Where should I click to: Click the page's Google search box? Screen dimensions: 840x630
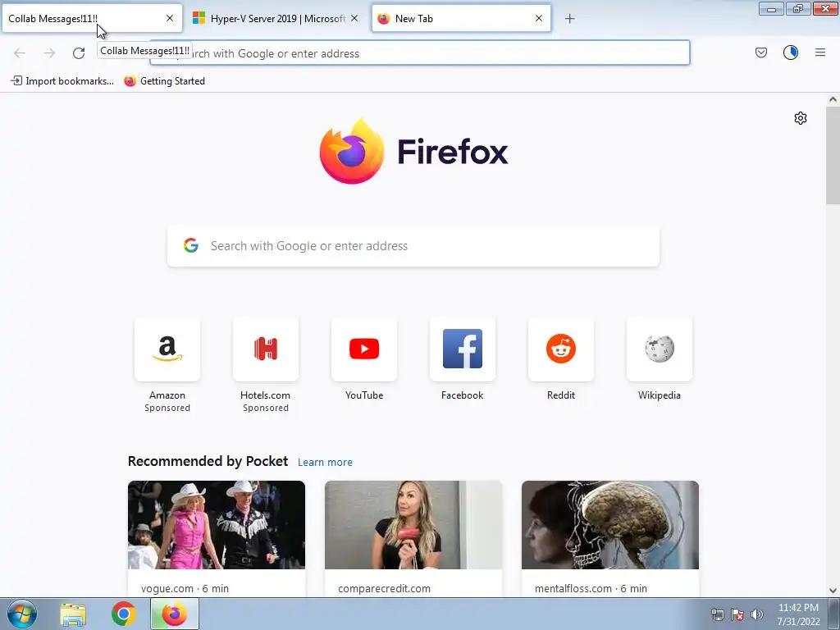(x=413, y=246)
